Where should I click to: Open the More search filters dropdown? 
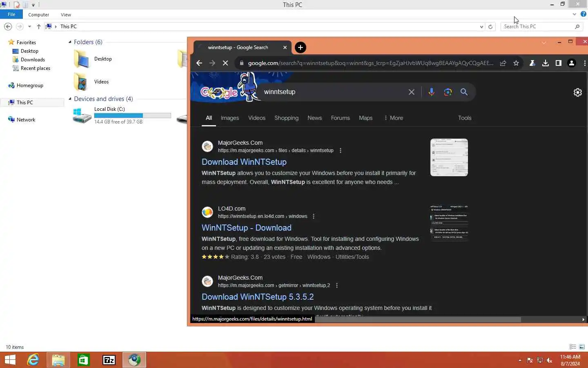pyautogui.click(x=393, y=118)
